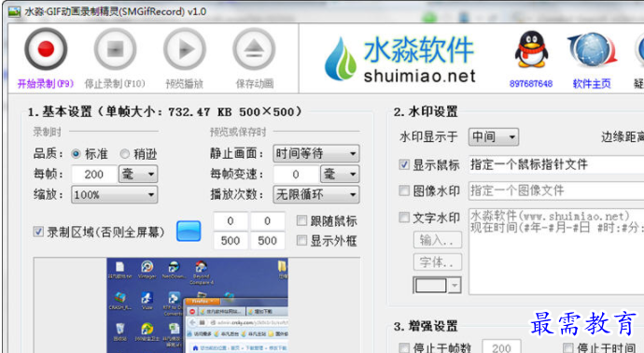The height and width of the screenshot is (353, 644).
Task: Click the region width field (first 500)
Action: [x=231, y=240]
